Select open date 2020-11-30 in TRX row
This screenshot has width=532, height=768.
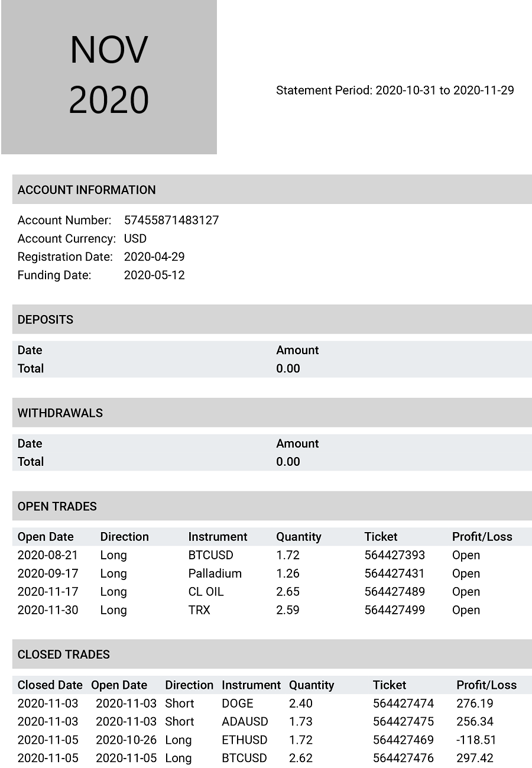48,610
